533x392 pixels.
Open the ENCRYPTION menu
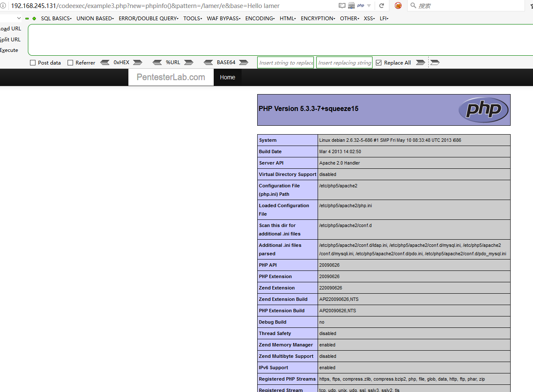point(318,19)
